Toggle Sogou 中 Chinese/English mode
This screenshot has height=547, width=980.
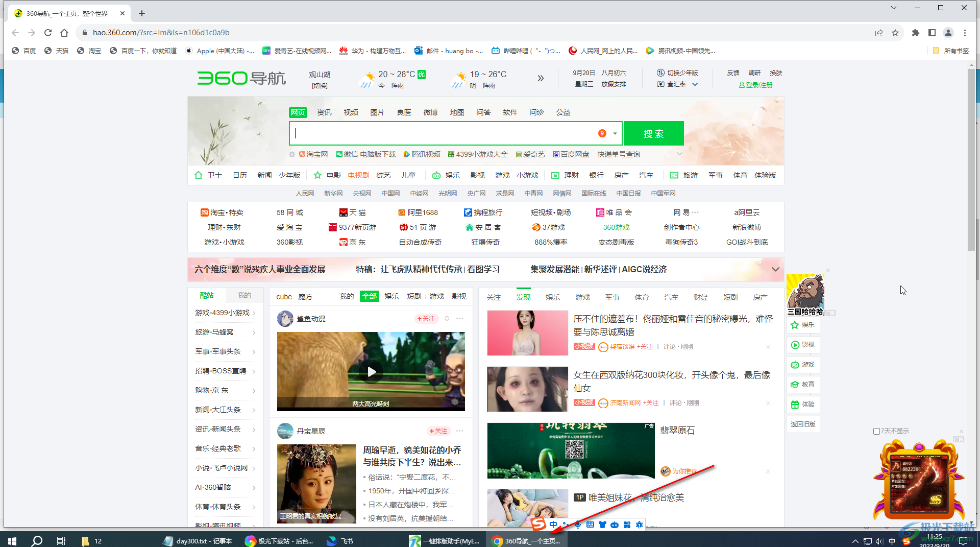tap(553, 525)
